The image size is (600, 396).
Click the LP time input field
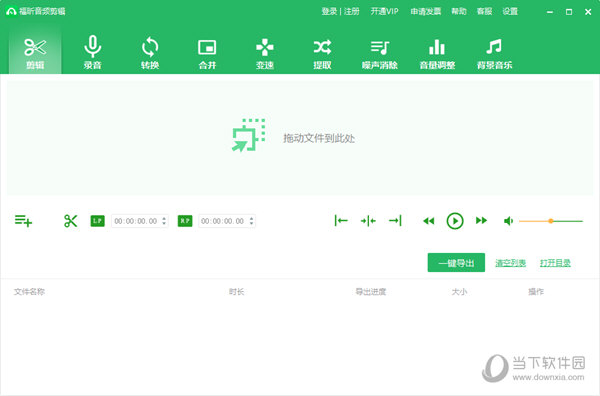tap(140, 221)
